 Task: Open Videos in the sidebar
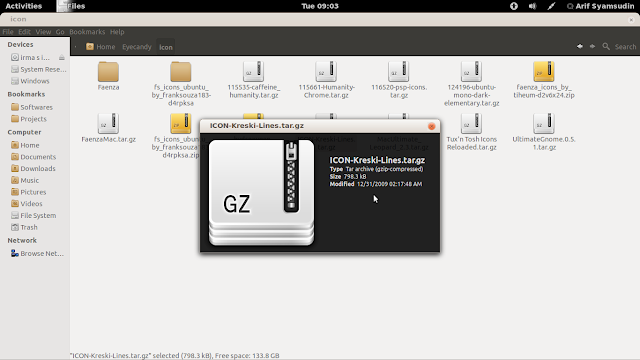click(27, 204)
